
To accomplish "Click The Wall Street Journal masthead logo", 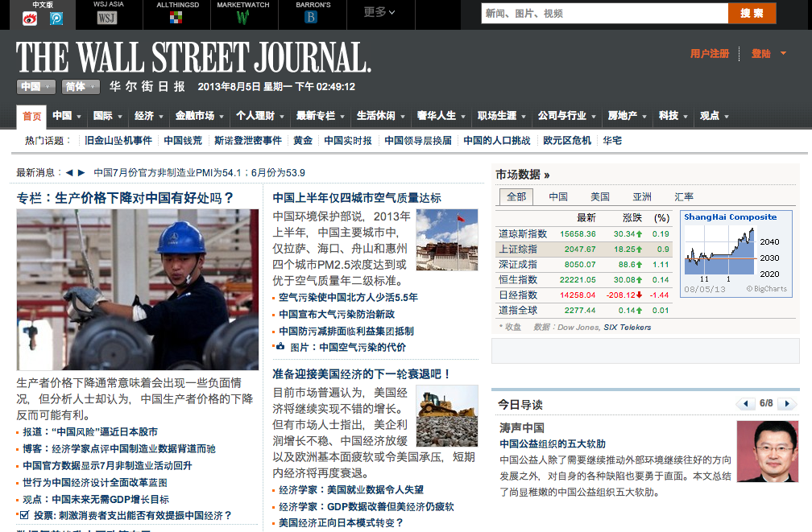I will [193, 57].
